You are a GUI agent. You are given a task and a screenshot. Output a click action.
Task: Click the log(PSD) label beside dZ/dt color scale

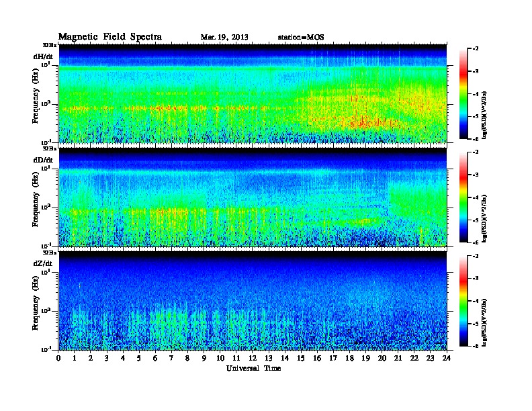coord(484,322)
